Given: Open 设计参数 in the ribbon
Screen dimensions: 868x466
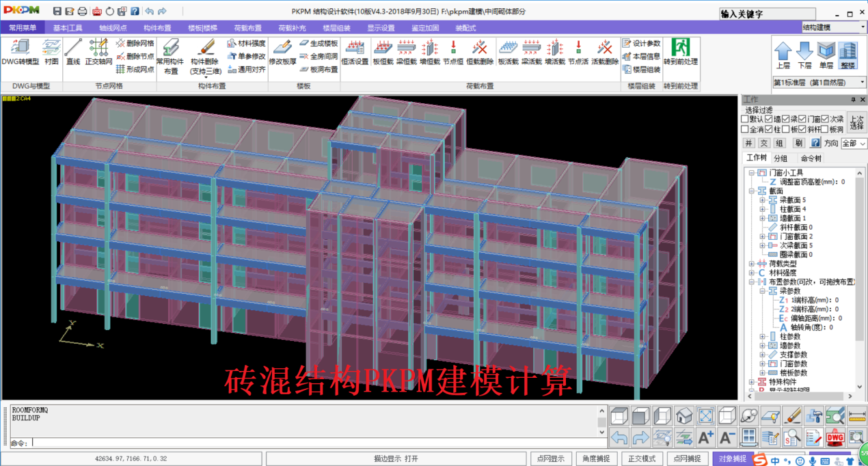Looking at the screenshot, I should (641, 43).
